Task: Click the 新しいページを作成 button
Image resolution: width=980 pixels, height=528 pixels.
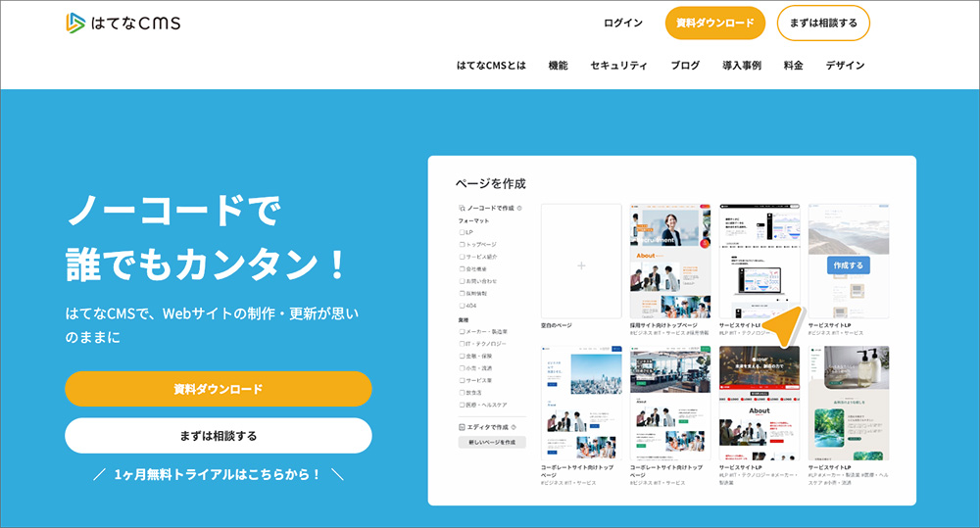Action: point(493,443)
